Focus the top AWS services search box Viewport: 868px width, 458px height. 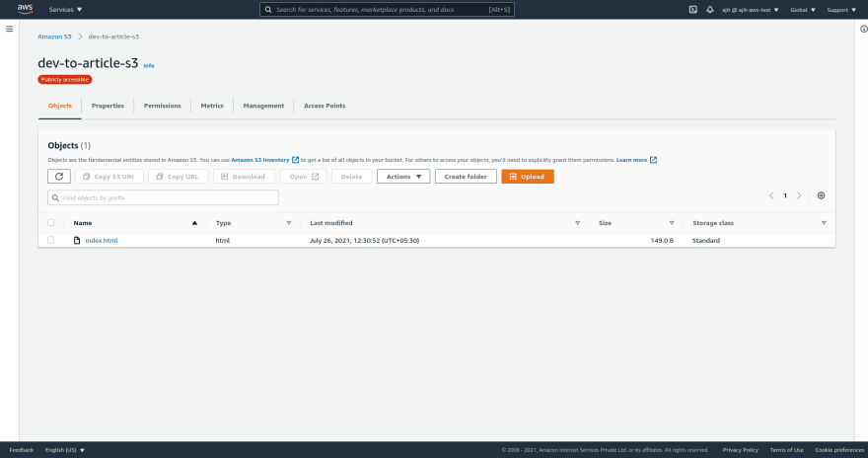tap(387, 10)
